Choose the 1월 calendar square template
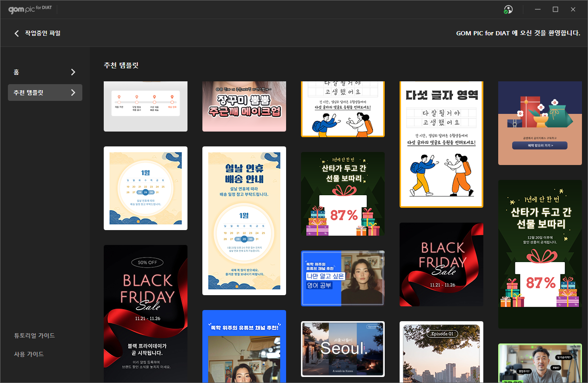 146,188
